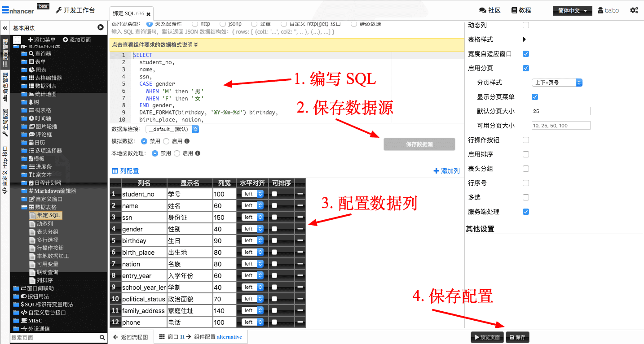
Task: Open the 分页样式 dropdown
Action: pos(557,83)
